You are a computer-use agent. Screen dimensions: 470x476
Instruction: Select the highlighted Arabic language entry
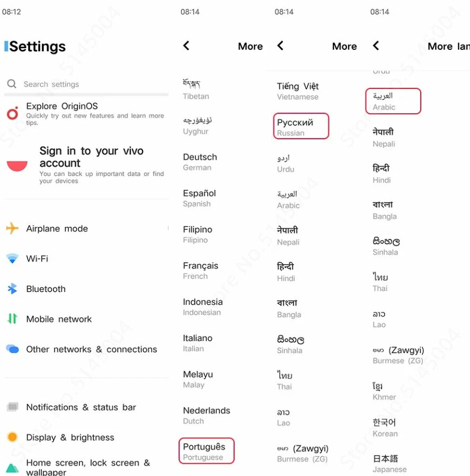(x=393, y=101)
